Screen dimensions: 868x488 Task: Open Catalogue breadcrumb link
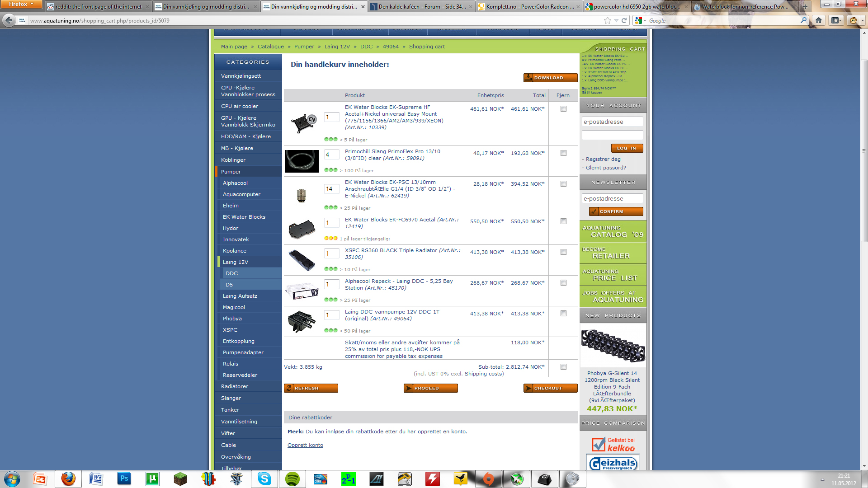tap(271, 47)
